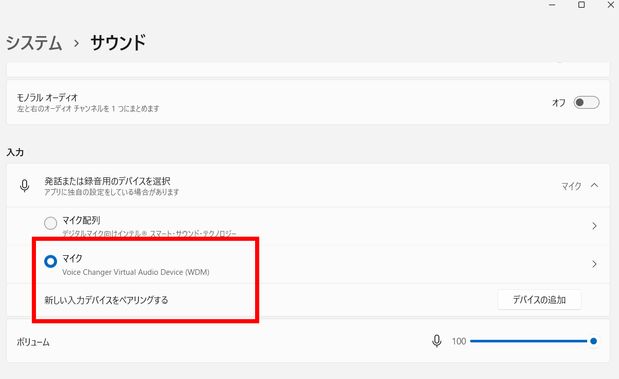Mute microphone via volume mic icon
Screen dimensions: 619x379
(437, 341)
